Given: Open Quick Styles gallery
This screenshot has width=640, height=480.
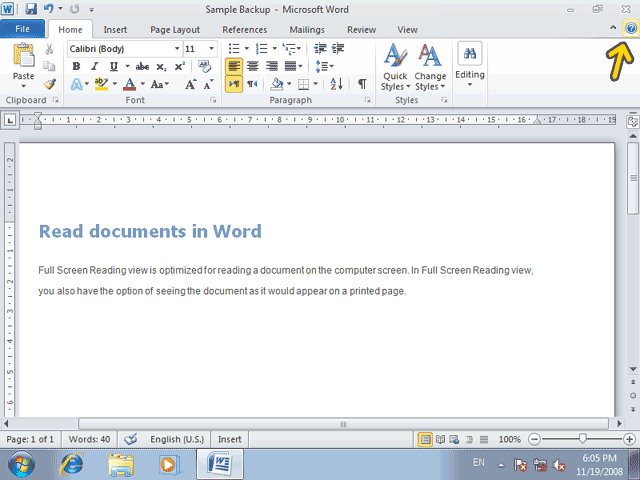Looking at the screenshot, I should (395, 67).
